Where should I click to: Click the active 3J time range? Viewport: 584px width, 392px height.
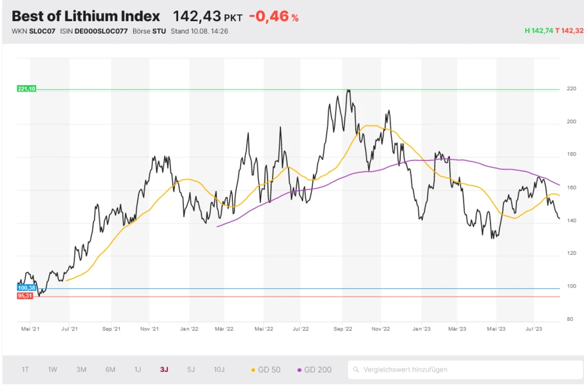[x=165, y=370]
